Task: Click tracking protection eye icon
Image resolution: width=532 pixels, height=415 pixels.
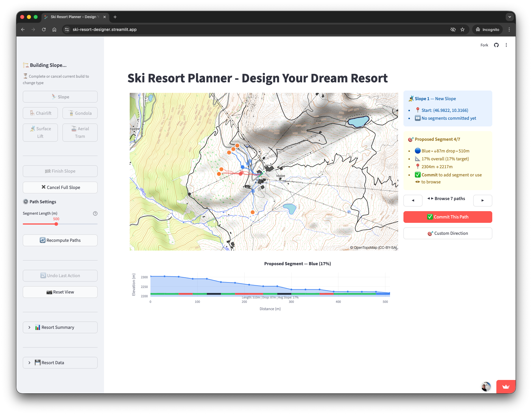Action: coord(453,29)
